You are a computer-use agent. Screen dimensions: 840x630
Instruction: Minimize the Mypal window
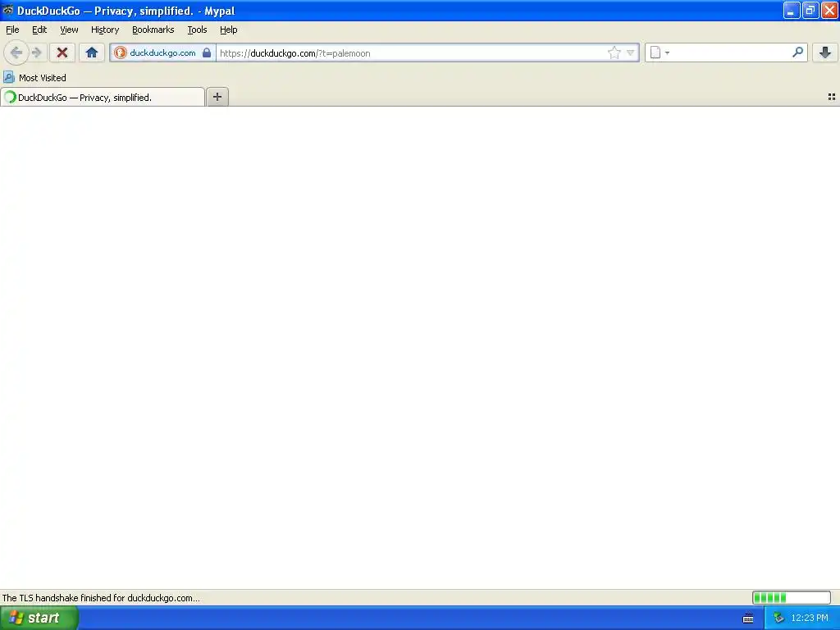(792, 10)
